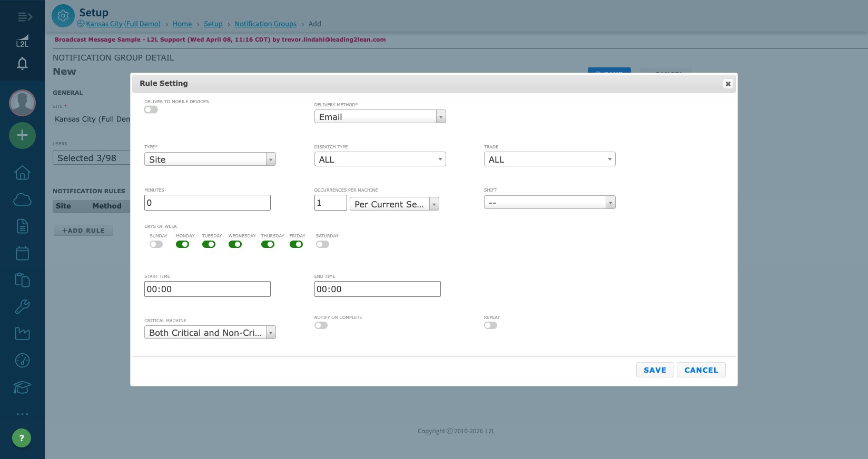Open the calendar icon in sidebar

tap(22, 253)
